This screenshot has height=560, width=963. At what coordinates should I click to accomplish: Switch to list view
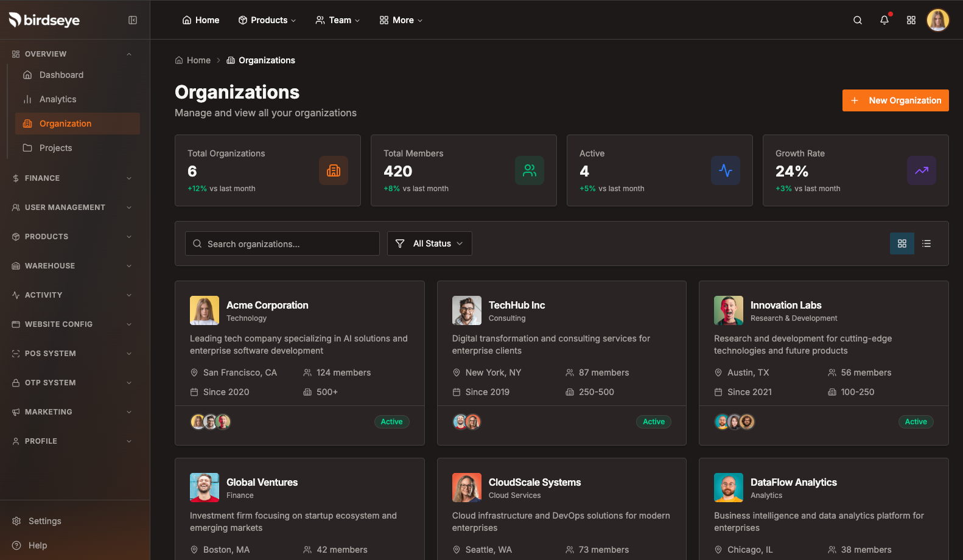(x=926, y=243)
